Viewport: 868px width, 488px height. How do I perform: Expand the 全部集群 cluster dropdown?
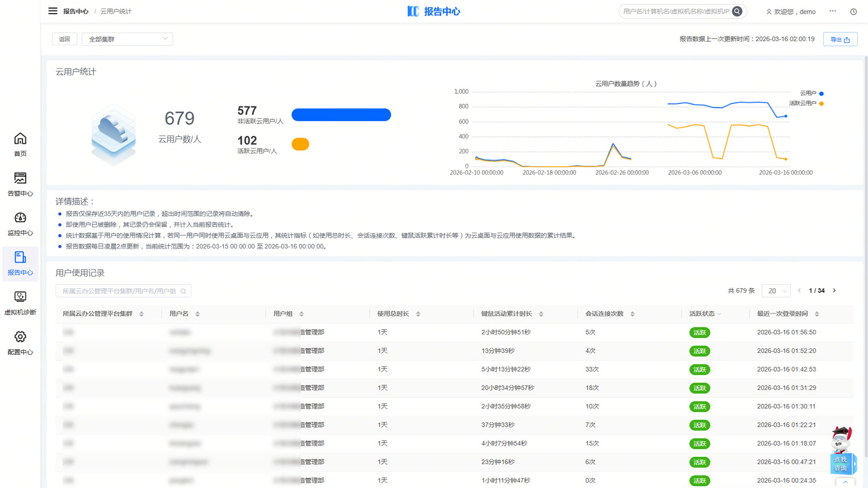pos(127,39)
